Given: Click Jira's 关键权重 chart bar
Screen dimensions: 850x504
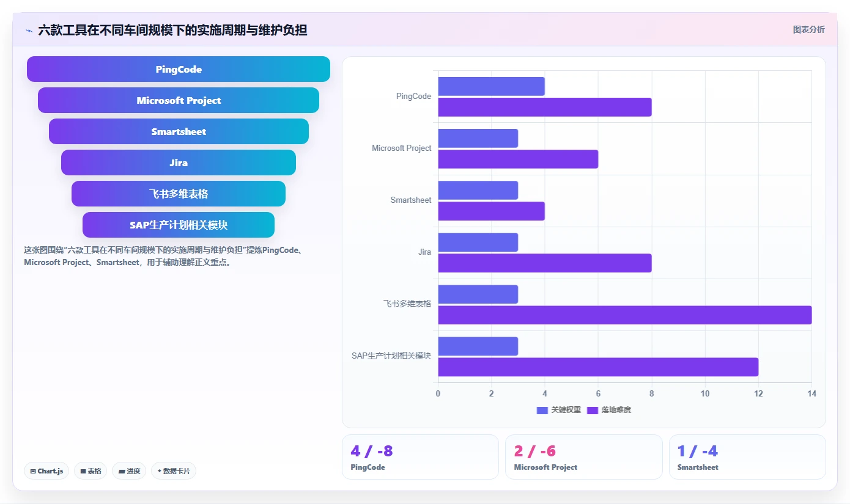Looking at the screenshot, I should (x=478, y=242).
